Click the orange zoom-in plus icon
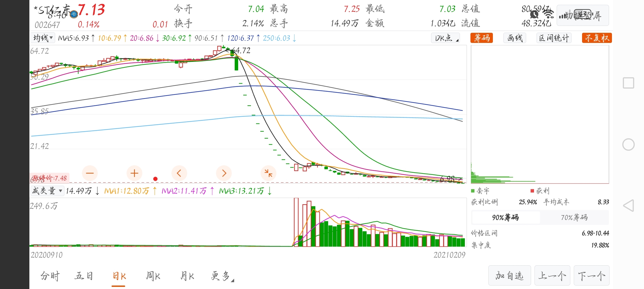This screenshot has width=644, height=289. pos(134,173)
